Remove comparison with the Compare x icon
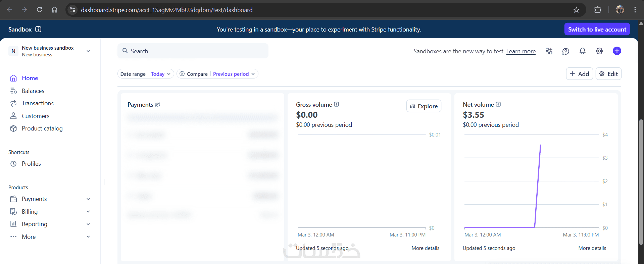Image resolution: width=644 pixels, height=264 pixels. (x=182, y=74)
